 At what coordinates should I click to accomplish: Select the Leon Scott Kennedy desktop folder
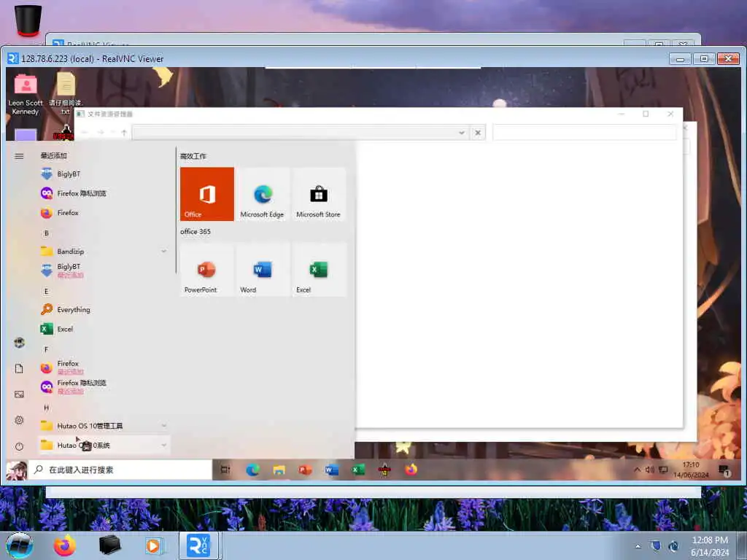[26, 95]
